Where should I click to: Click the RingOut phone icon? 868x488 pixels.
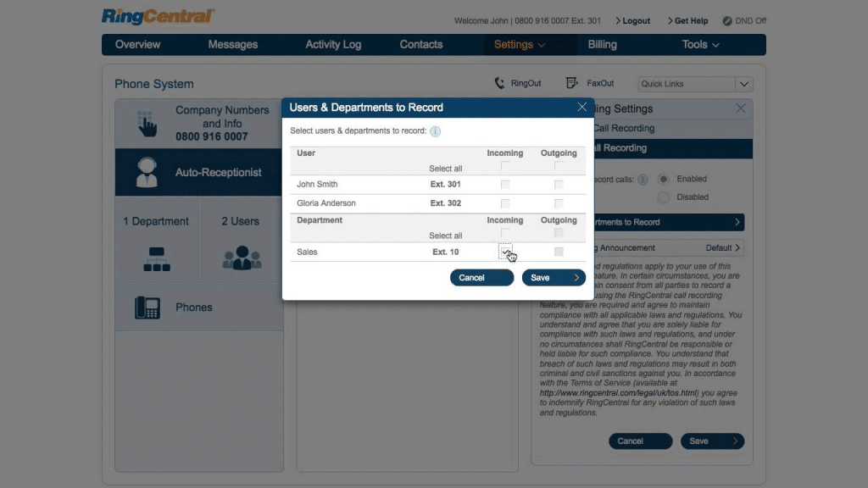pyautogui.click(x=499, y=83)
